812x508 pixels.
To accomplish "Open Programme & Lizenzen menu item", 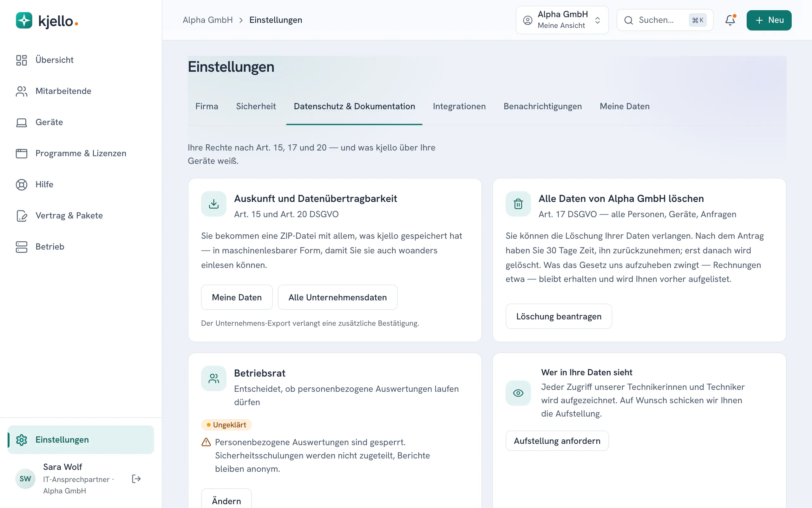I will (x=81, y=154).
